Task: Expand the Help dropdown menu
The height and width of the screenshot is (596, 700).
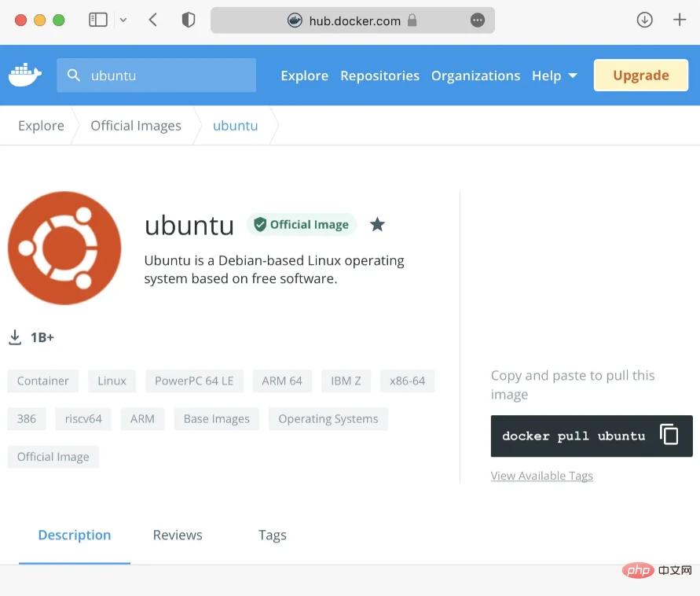Action: click(554, 75)
